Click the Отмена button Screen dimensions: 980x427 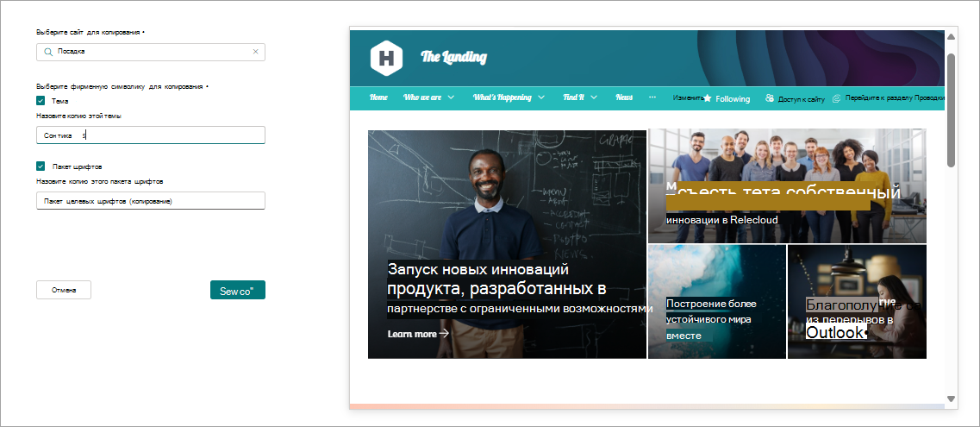point(64,290)
